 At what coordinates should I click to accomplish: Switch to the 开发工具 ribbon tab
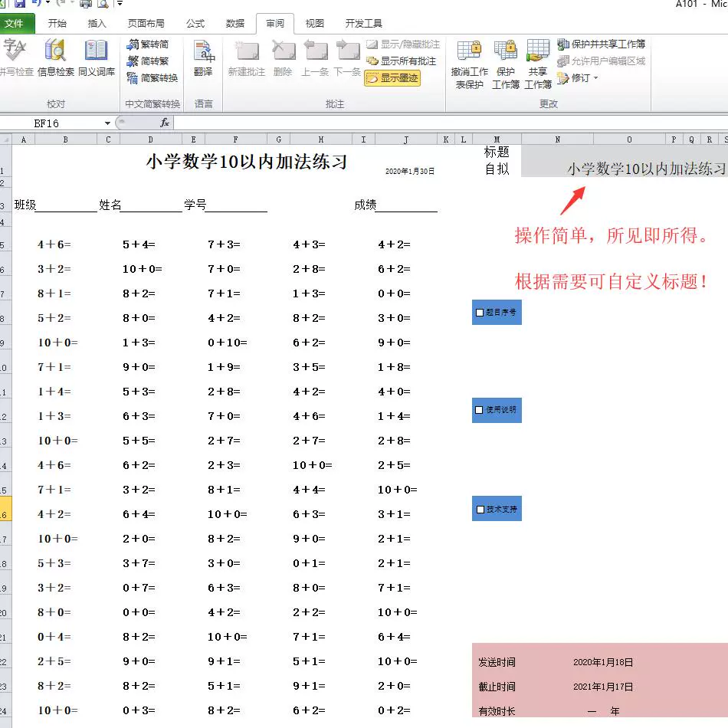[x=364, y=23]
